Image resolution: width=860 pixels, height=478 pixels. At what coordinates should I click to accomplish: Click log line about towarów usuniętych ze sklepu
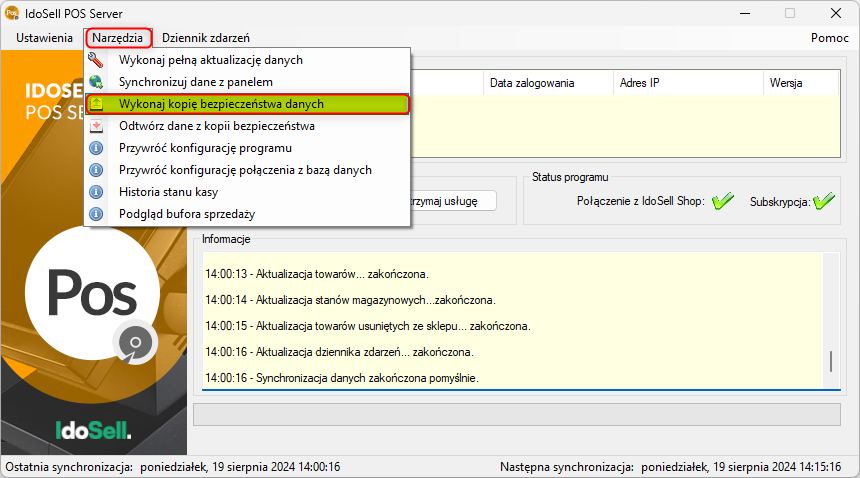pos(368,326)
